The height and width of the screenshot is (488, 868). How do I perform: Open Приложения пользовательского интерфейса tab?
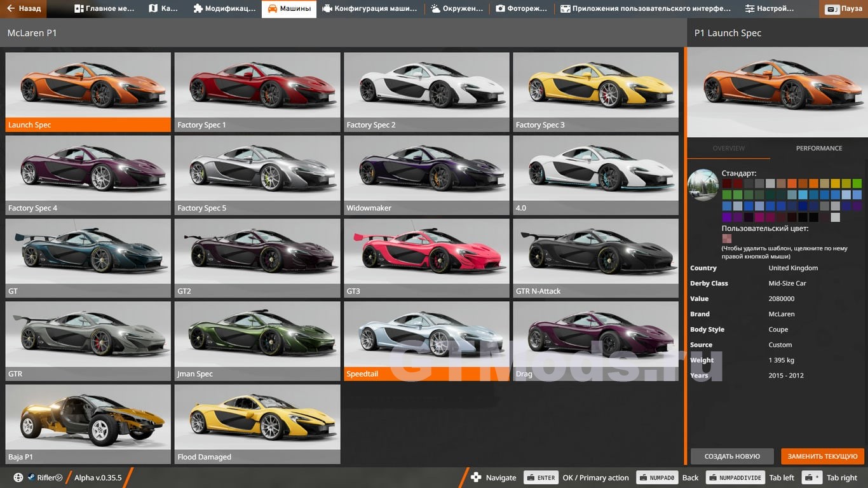(646, 9)
